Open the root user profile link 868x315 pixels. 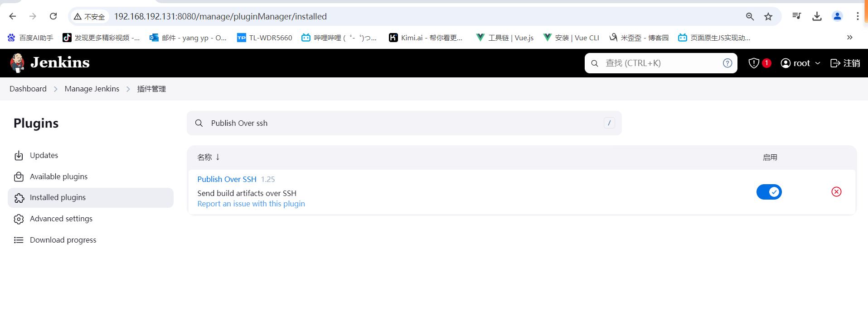point(795,63)
